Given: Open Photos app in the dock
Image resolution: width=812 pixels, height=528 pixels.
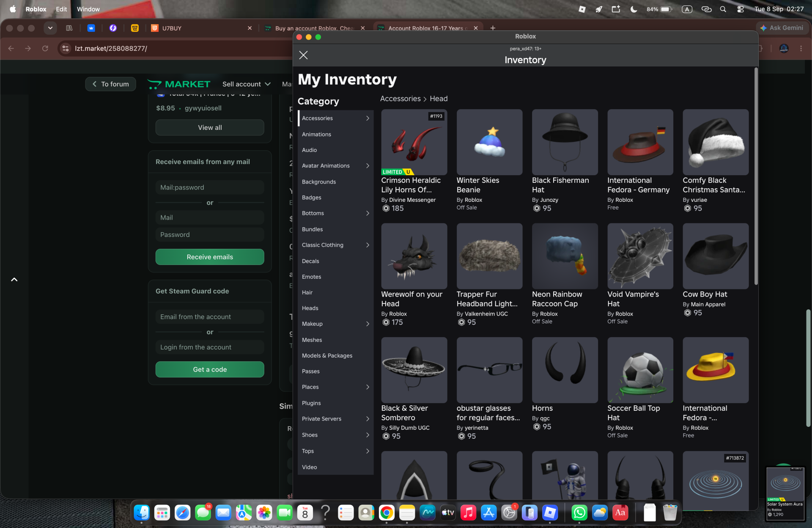Looking at the screenshot, I should tap(264, 513).
